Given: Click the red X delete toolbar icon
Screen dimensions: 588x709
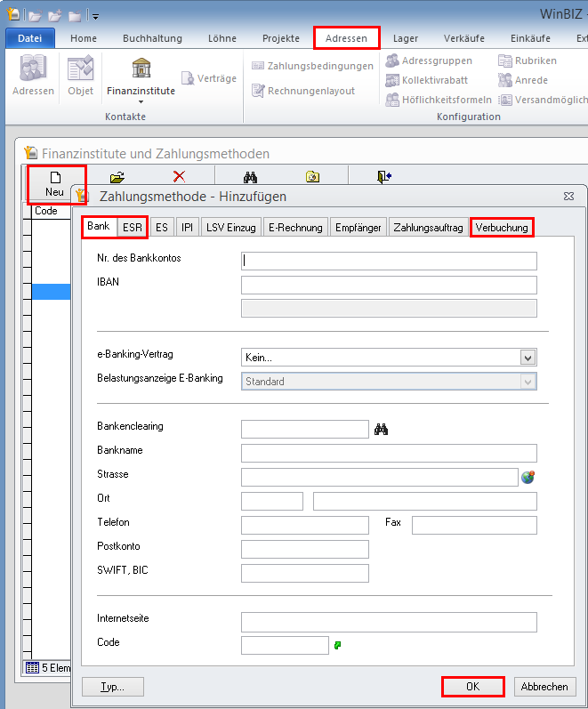Looking at the screenshot, I should (179, 177).
